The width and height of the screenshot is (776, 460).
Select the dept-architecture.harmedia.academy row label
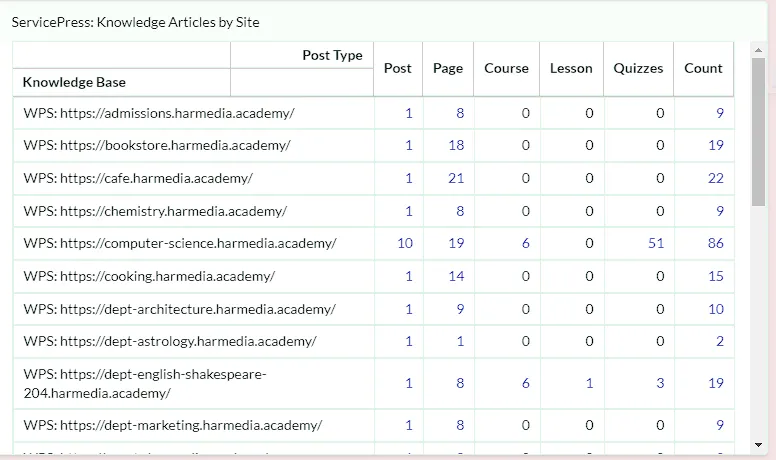tap(180, 309)
